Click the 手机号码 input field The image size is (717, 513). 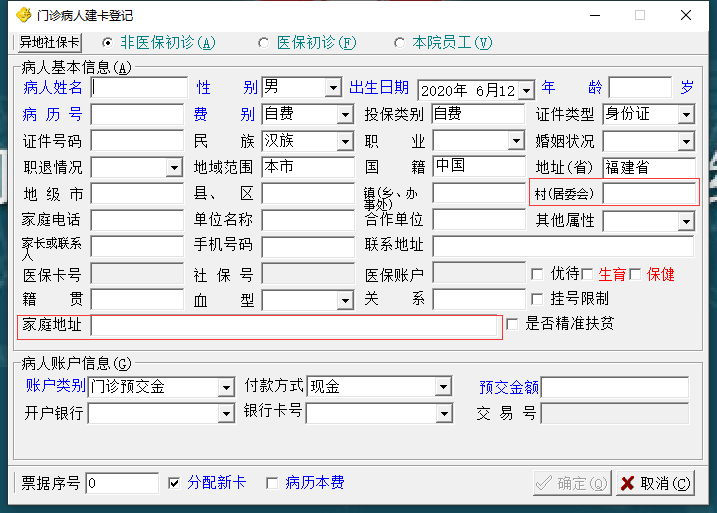(308, 247)
